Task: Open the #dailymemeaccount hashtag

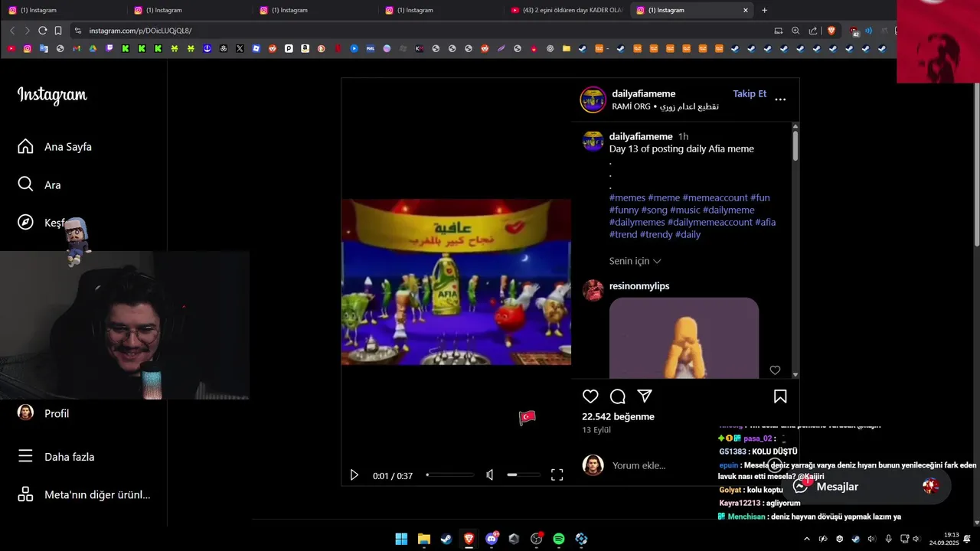Action: click(x=710, y=222)
